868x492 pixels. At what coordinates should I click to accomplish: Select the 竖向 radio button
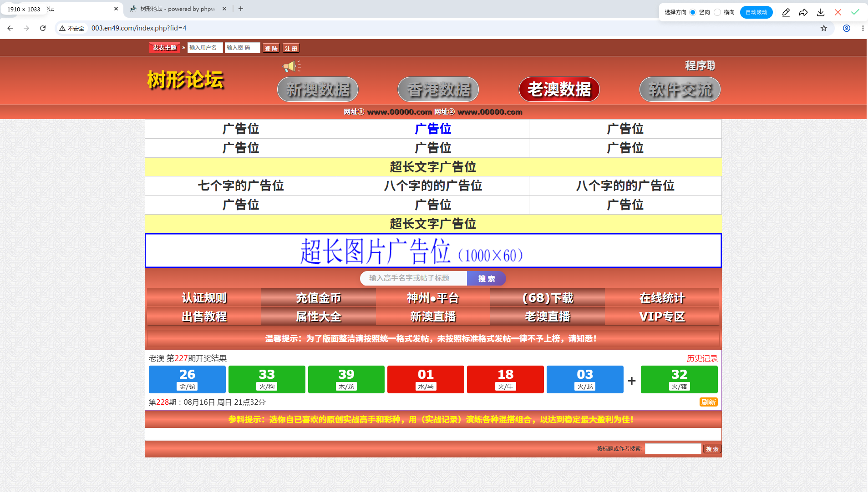(693, 12)
